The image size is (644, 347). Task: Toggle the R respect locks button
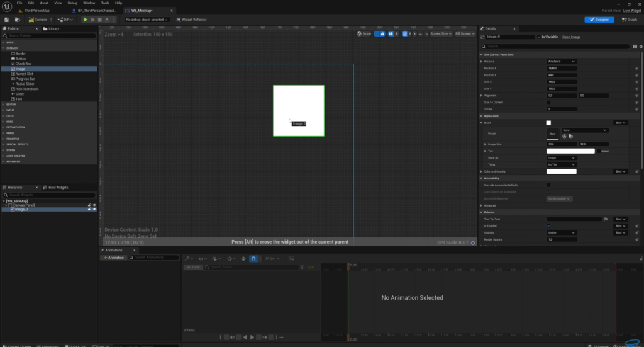pyautogui.click(x=396, y=34)
